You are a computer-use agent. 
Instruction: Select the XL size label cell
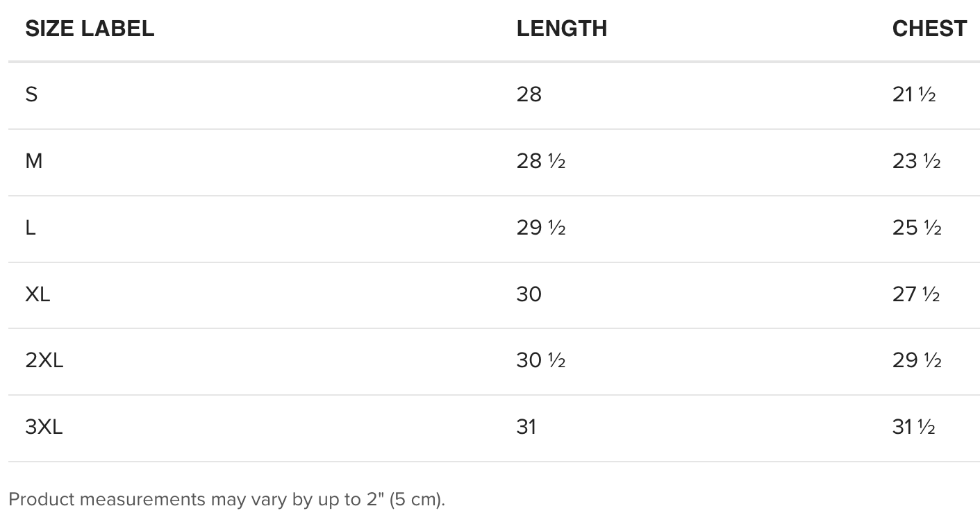coord(38,294)
